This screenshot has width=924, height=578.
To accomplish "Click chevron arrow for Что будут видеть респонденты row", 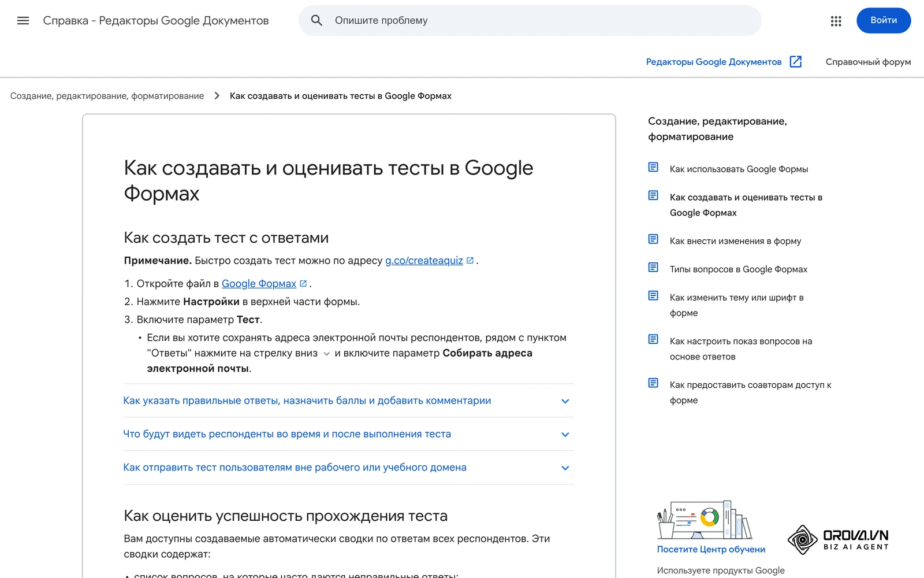I will [565, 435].
